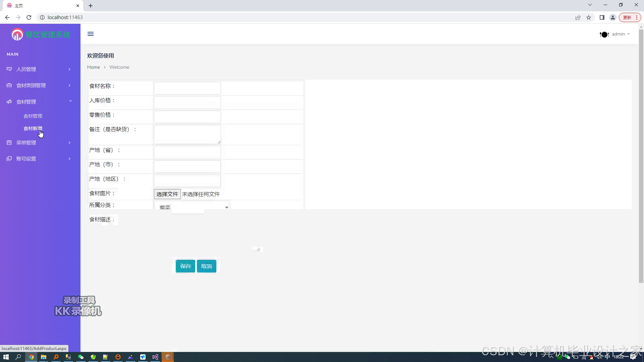Click the admin avatar icon
This screenshot has height=362, width=644.
click(x=604, y=34)
